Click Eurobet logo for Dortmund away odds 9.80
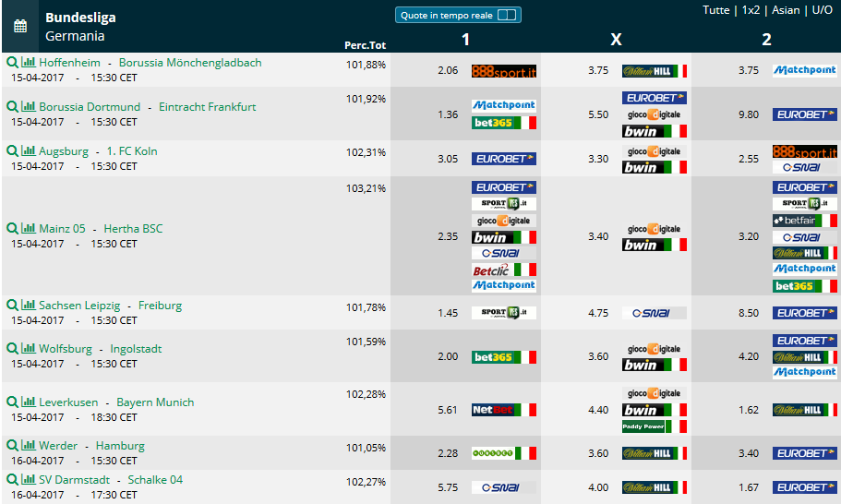 (x=804, y=114)
